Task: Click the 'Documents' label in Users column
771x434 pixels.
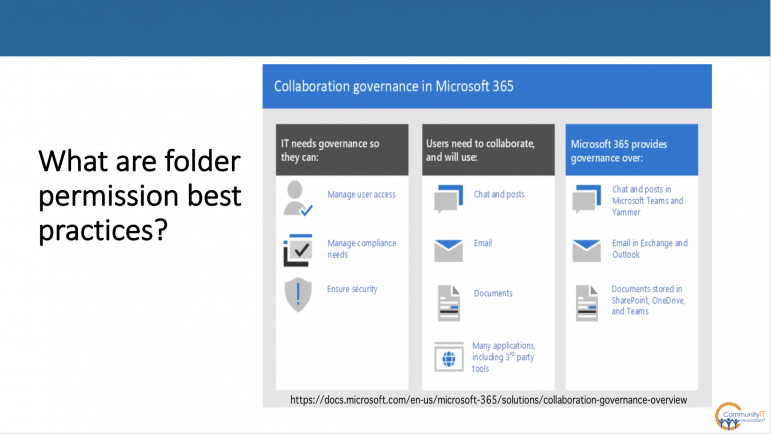Action: [493, 293]
